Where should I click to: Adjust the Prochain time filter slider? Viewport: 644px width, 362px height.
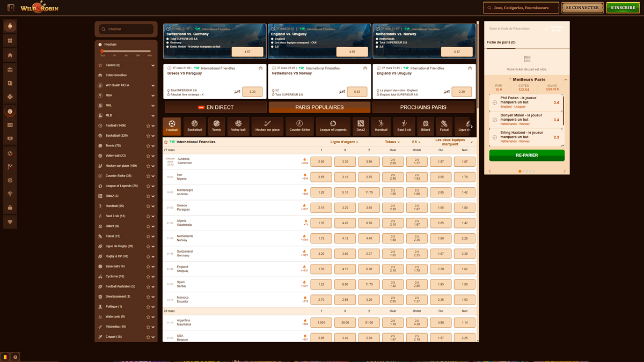[103, 51]
